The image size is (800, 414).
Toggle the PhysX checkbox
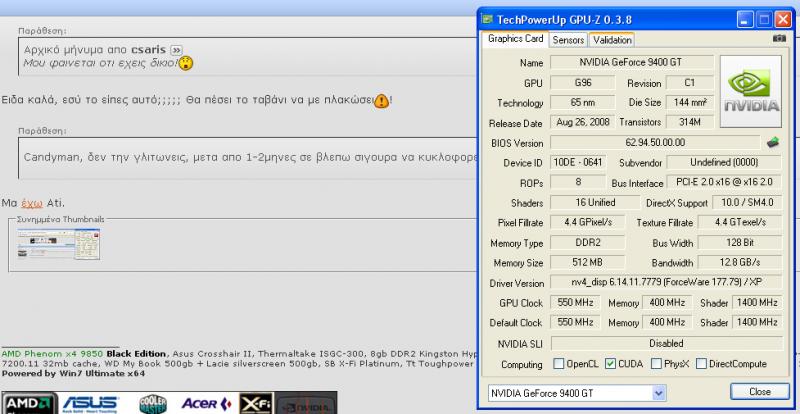tap(656, 364)
